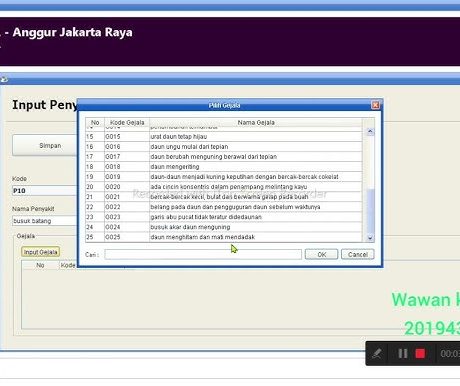Pause the screen recording
The height and width of the screenshot is (386, 460).
point(403,353)
